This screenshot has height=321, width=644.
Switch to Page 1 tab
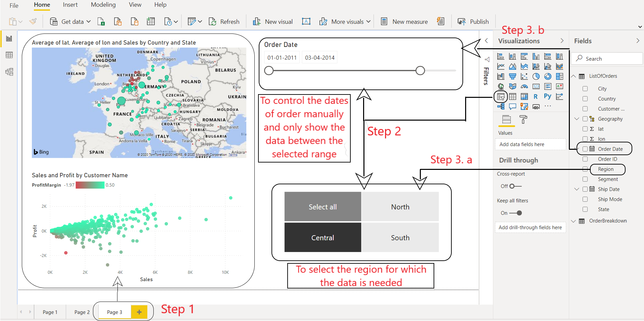coord(50,312)
